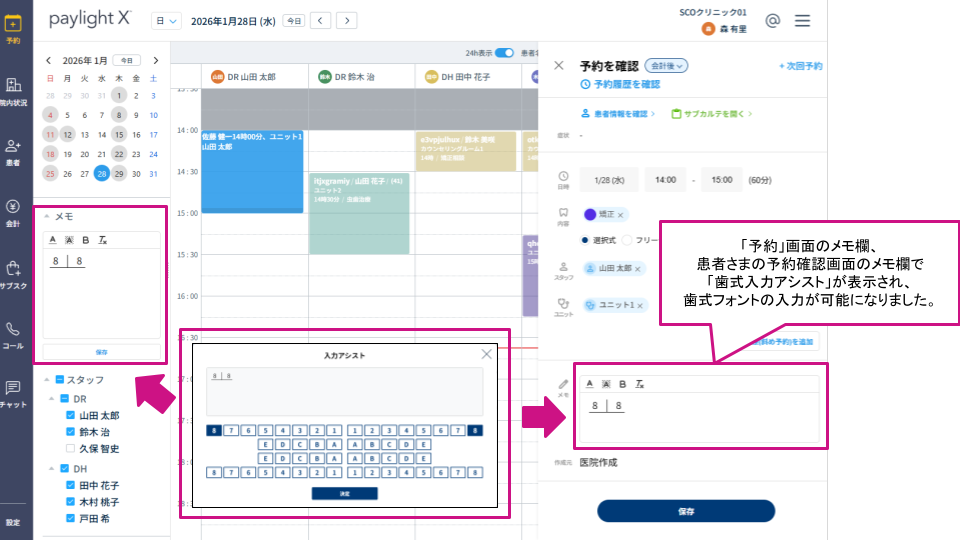Screen dimensions: 960x540
Task: Collapse the メモ section
Action: click(47, 216)
